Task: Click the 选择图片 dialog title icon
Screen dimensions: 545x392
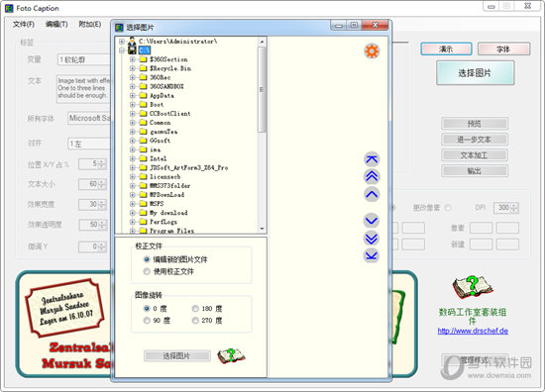Action: [x=119, y=27]
